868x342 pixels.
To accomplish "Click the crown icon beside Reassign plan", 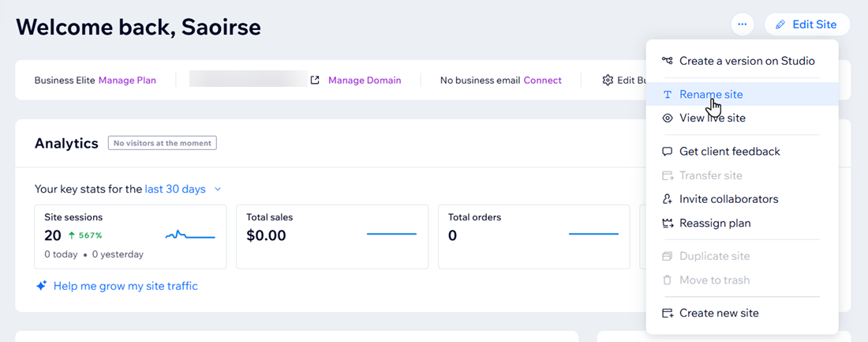I will 668,224.
